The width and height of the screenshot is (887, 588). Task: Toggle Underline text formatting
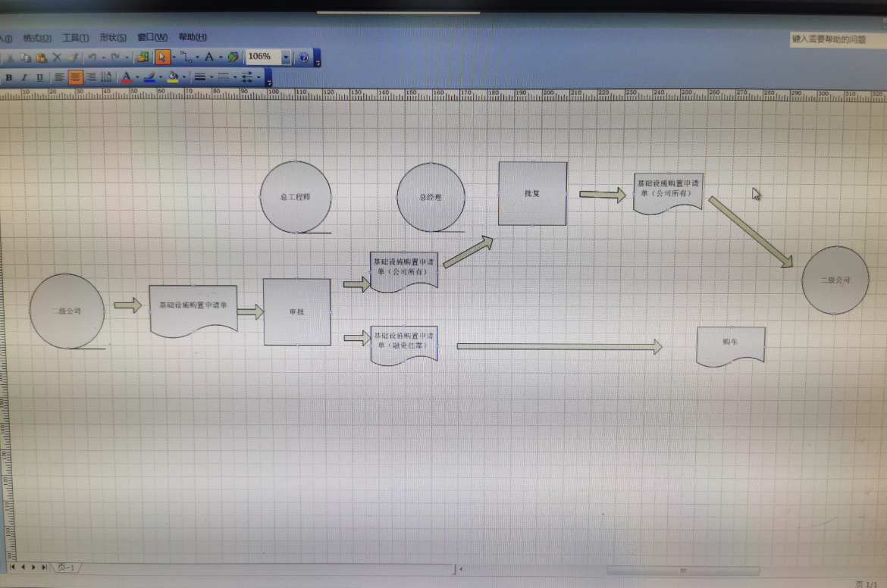click(x=39, y=77)
